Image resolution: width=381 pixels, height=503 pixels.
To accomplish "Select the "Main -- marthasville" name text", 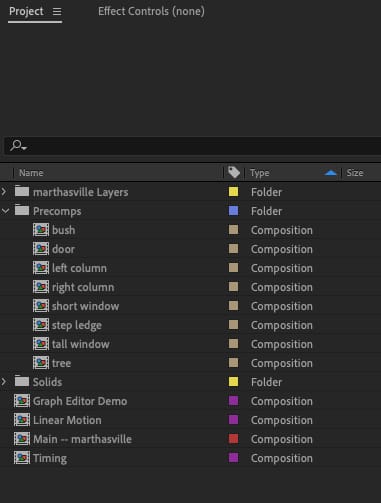I will click(x=82, y=439).
